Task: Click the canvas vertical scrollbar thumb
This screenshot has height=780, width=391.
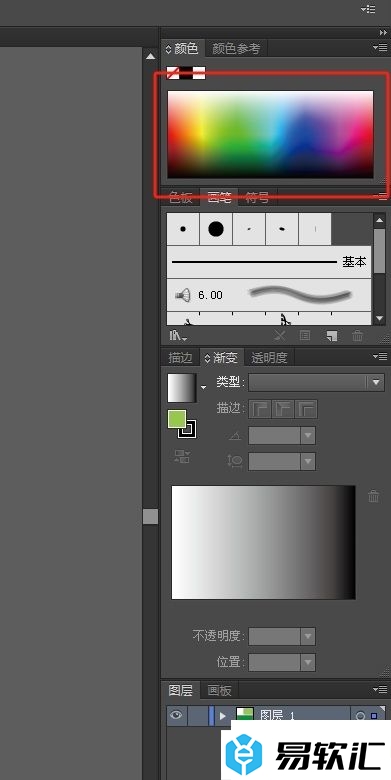Action: coord(150,516)
